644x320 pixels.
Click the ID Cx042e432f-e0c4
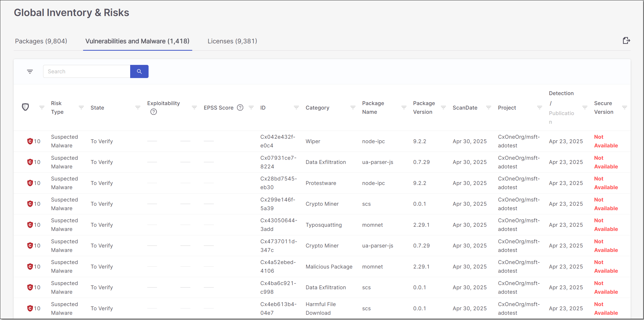coord(278,141)
